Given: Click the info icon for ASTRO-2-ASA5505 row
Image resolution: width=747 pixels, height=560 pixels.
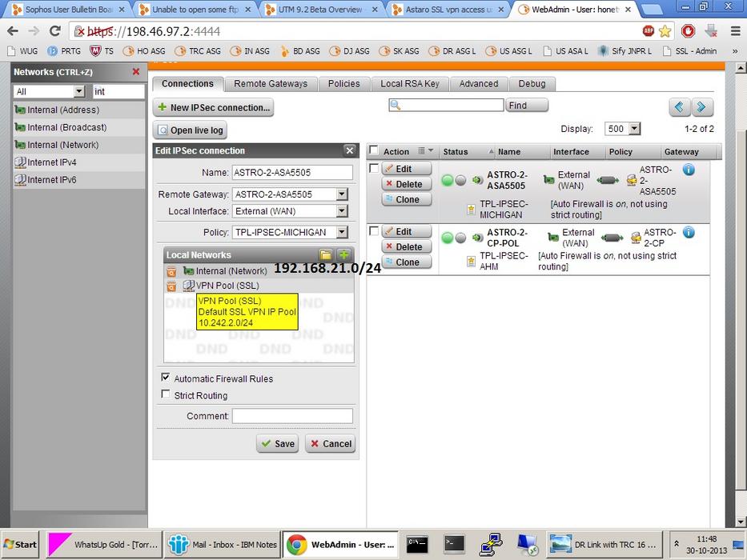Looking at the screenshot, I should point(689,169).
